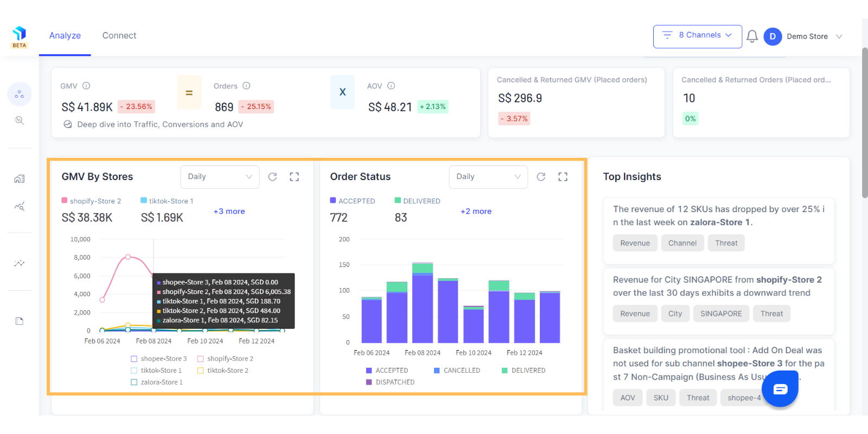Click the GMV value S$ 41.89K
Viewport: 868px width, 434px height.
(x=87, y=107)
